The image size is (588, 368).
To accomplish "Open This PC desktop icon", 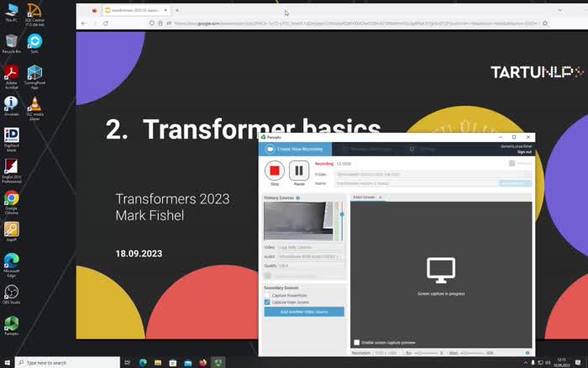I will click(11, 13).
